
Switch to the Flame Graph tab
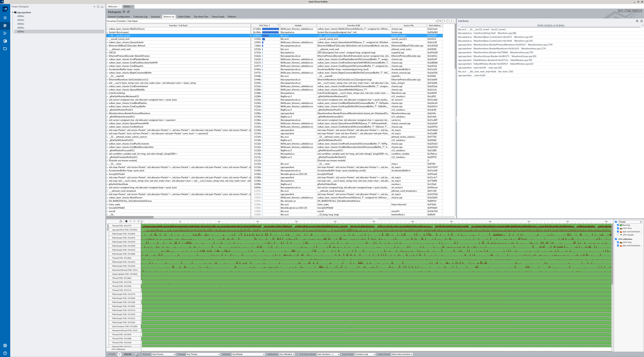[x=218, y=17]
